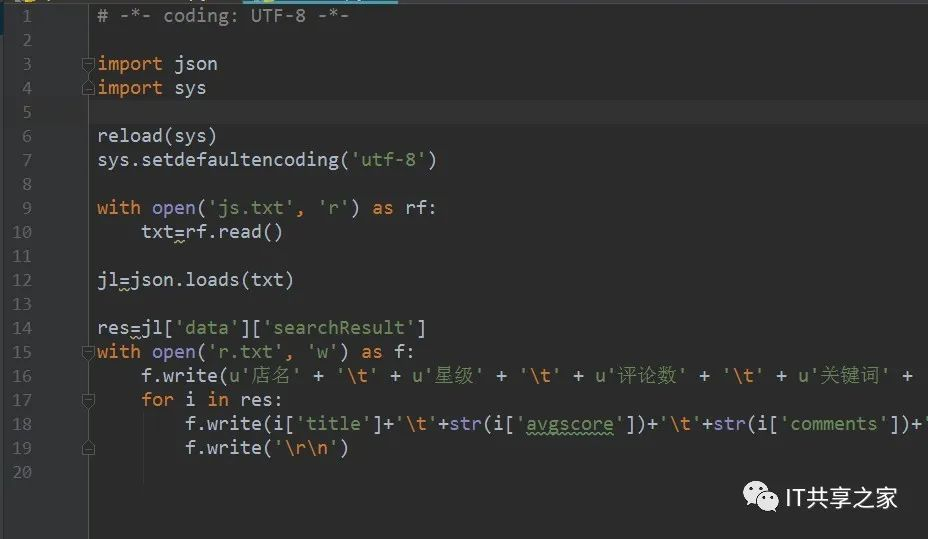Click the 'js.txt' filename string
This screenshot has width=928, height=539.
pyautogui.click(x=251, y=208)
